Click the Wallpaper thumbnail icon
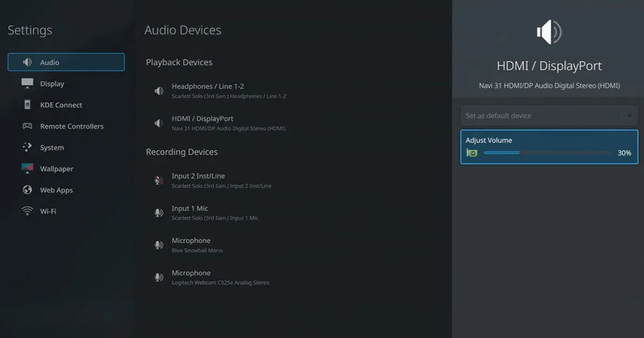 (x=27, y=168)
